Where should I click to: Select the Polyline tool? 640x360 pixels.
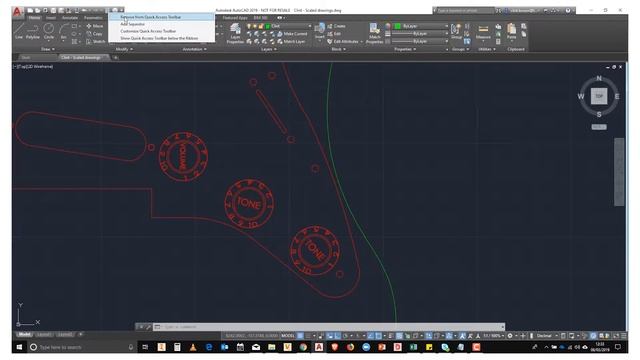coord(33,31)
